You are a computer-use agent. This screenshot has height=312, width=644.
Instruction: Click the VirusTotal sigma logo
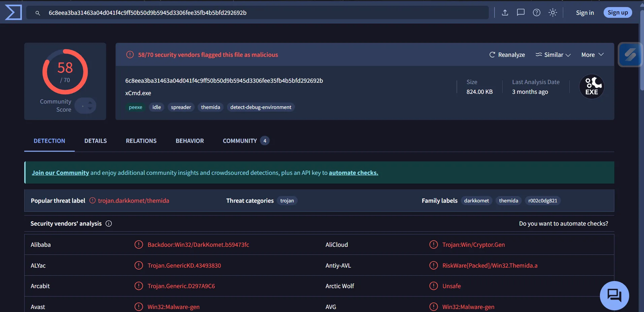[13, 12]
